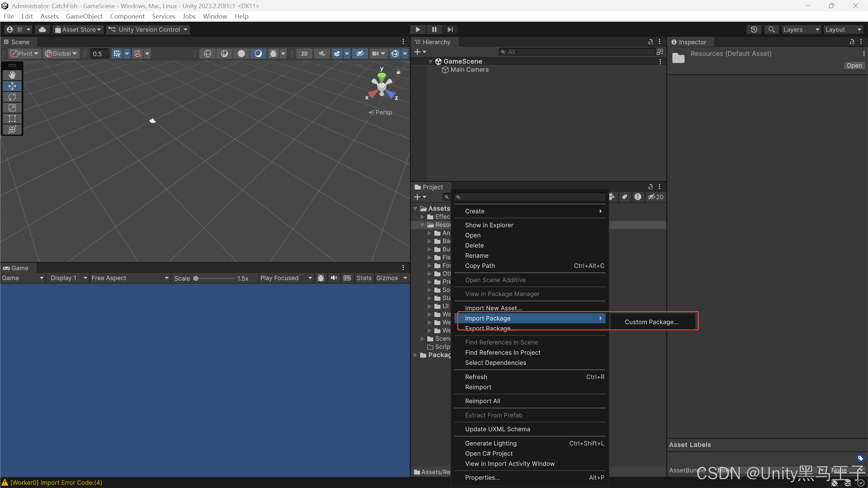
Task: Click the Hierarchy search field
Action: (x=576, y=52)
